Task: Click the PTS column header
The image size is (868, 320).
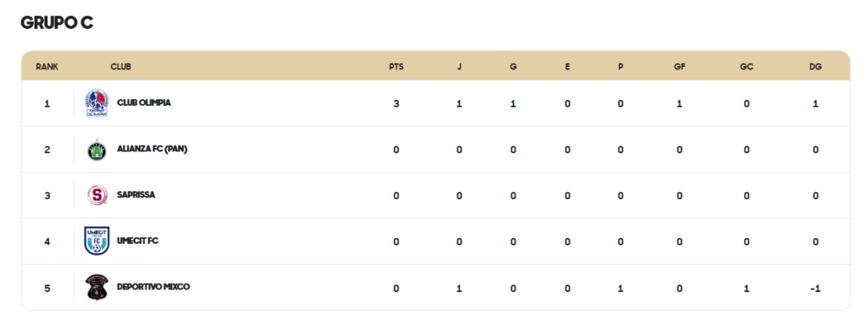Action: (x=397, y=67)
